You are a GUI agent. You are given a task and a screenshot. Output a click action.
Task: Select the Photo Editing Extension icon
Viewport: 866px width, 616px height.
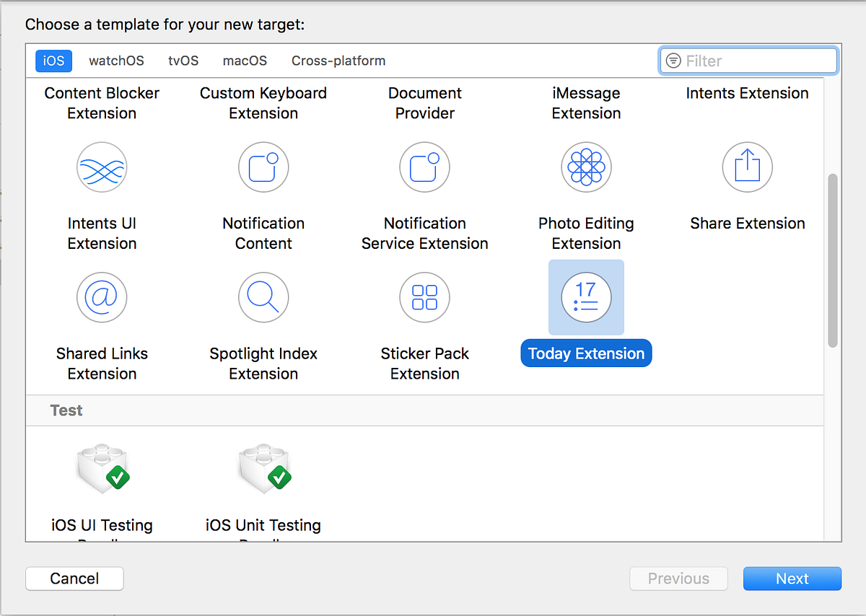coord(586,167)
